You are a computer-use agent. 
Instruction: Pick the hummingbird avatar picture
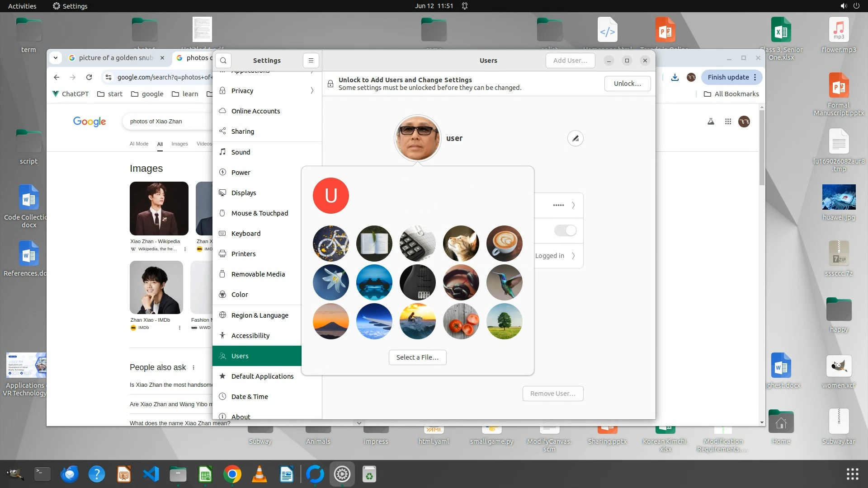504,282
